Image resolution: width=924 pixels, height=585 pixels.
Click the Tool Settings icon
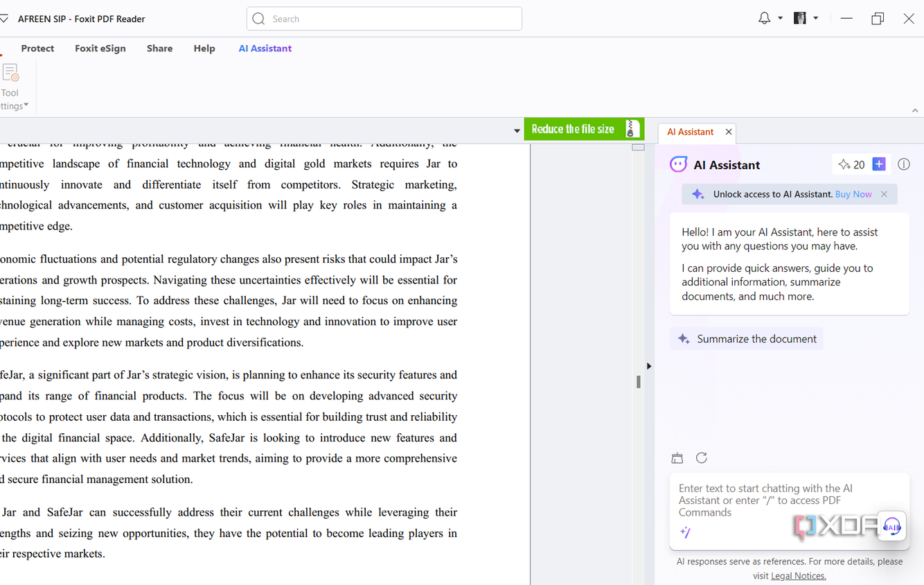point(10,73)
